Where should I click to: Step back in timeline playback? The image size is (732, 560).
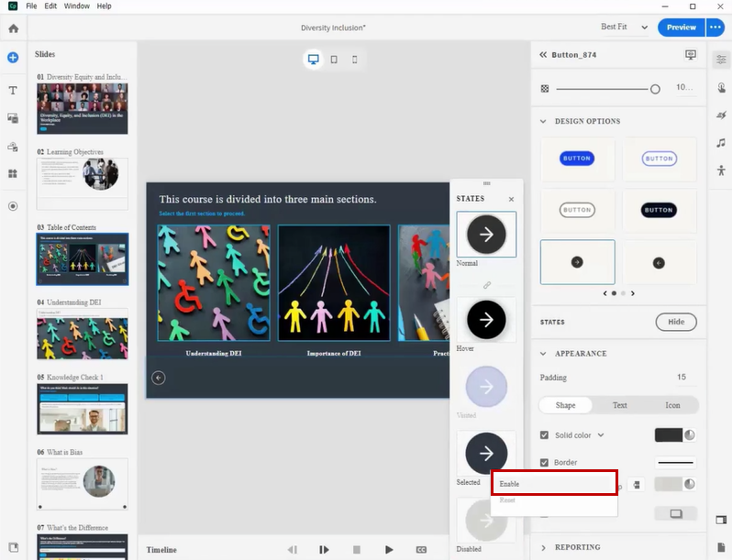293,550
